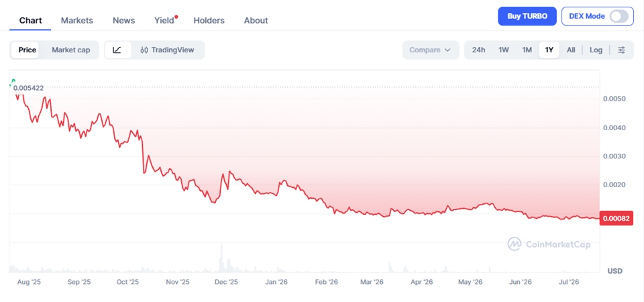Toggle the DEX Mode switch
This screenshot has width=644, height=302.
tap(619, 16)
